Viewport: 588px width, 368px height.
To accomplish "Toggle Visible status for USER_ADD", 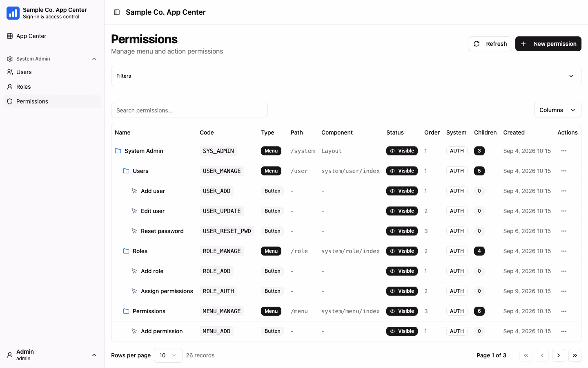I will point(402,191).
